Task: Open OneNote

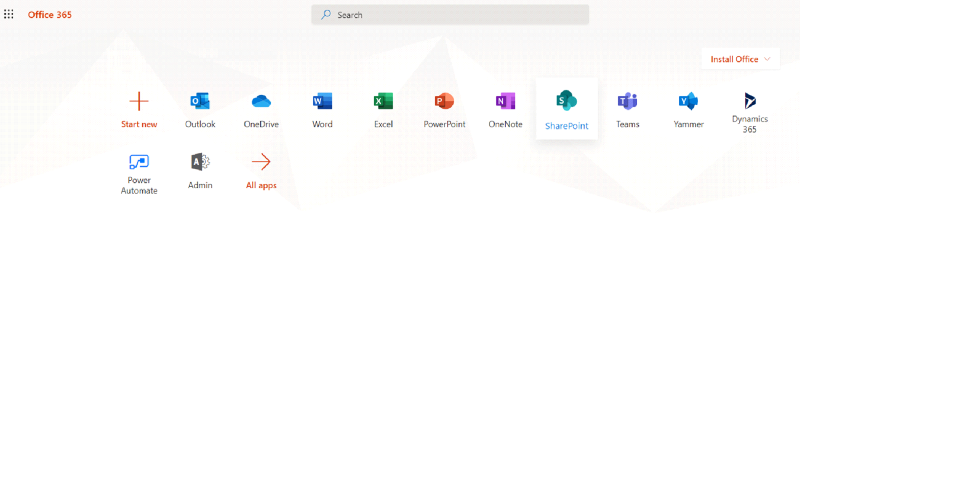Action: (x=506, y=110)
